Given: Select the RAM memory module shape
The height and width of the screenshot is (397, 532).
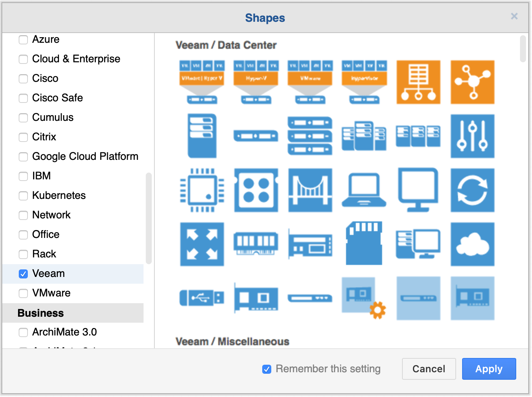Looking at the screenshot, I should pos(256,244).
